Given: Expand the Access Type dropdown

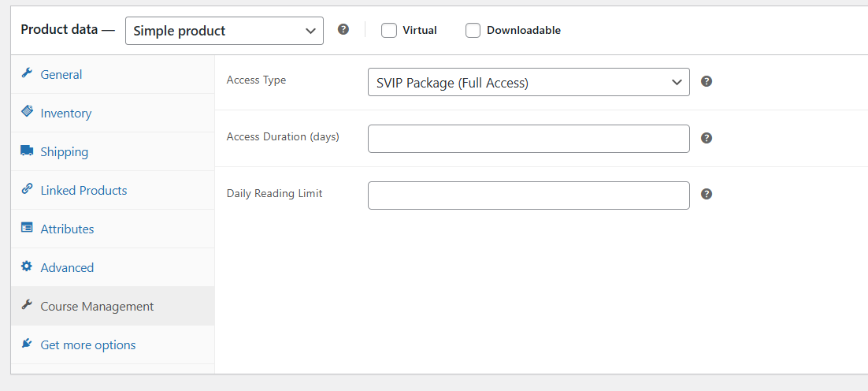Looking at the screenshot, I should pos(528,82).
